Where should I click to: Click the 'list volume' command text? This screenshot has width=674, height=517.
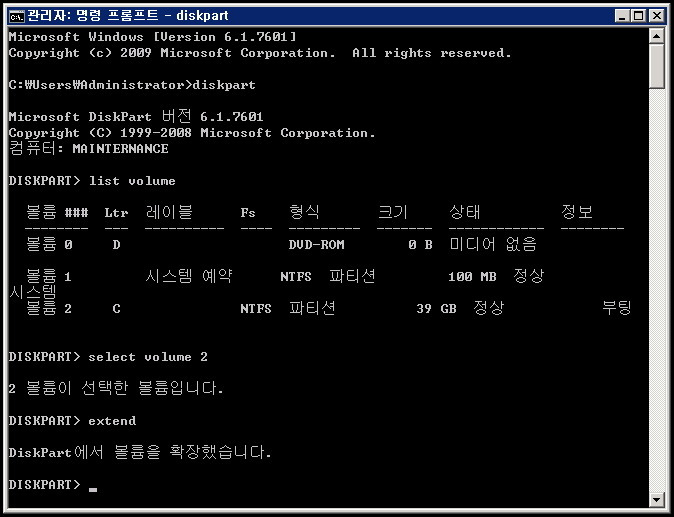[132, 181]
